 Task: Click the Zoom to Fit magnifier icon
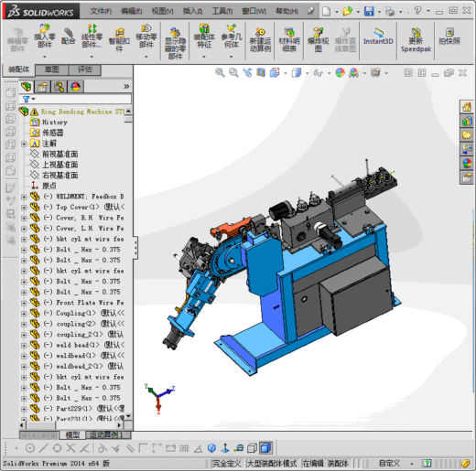tap(220, 72)
